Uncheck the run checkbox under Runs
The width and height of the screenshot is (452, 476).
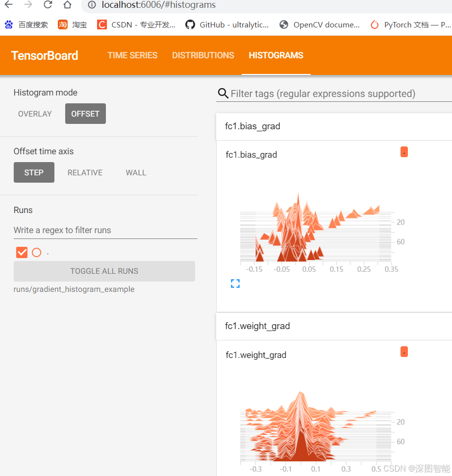(22, 252)
